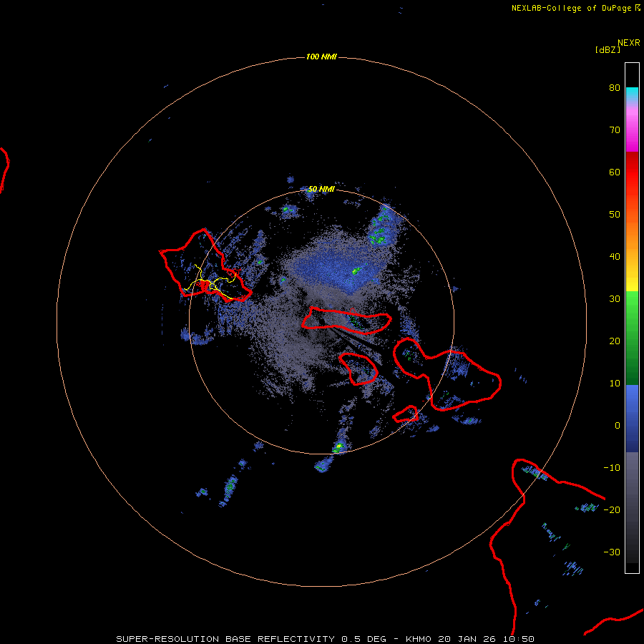Click the 40 value on the dBZ scale
The width and height of the screenshot is (644, 644).
click(x=615, y=257)
